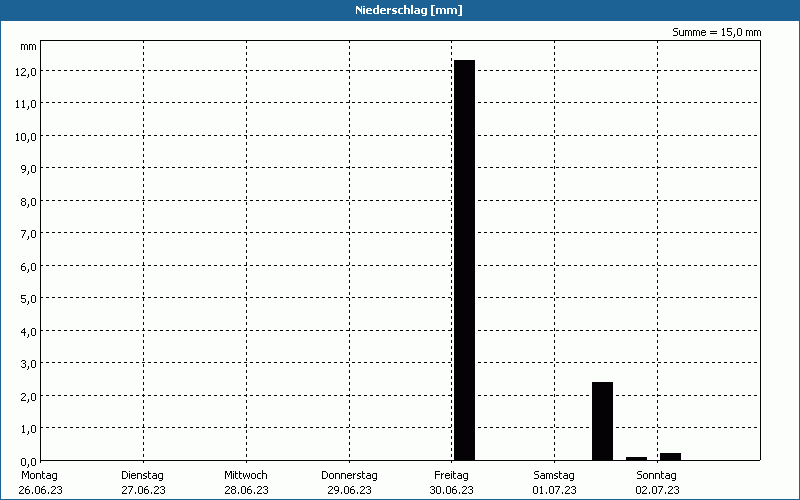Click the Montag axis label
This screenshot has width=800, height=500.
(39, 475)
